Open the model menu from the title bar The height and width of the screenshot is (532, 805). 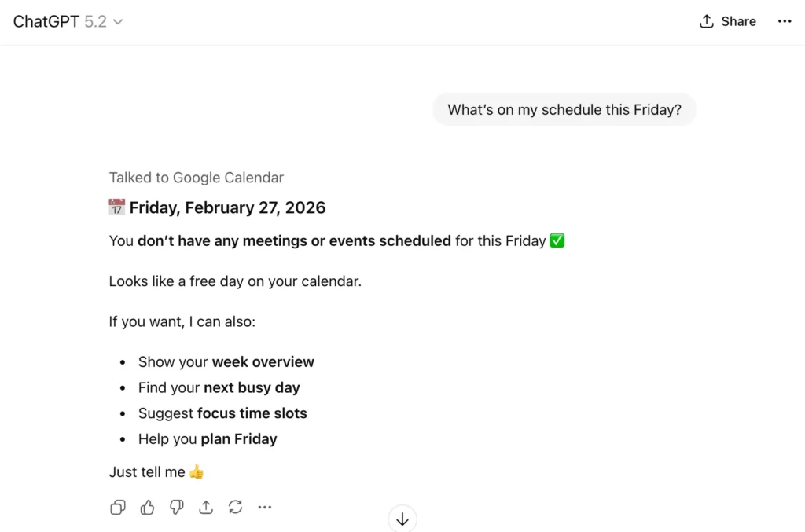pyautogui.click(x=68, y=21)
